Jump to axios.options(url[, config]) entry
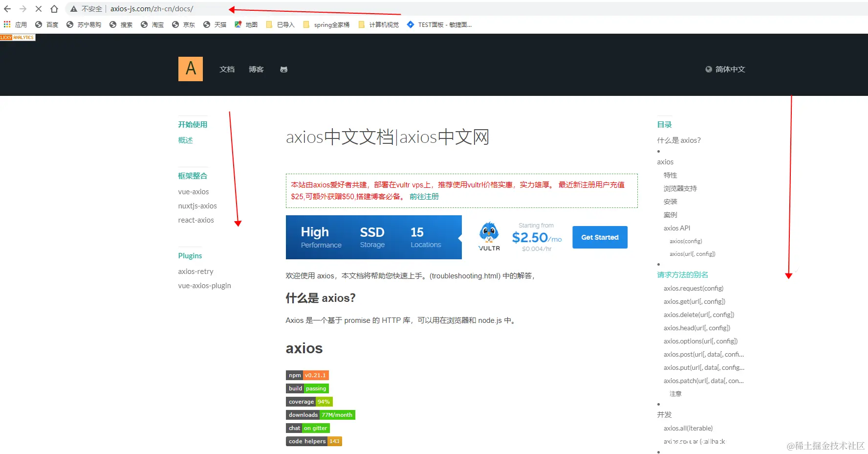Image resolution: width=868 pixels, height=454 pixels. pyautogui.click(x=701, y=341)
